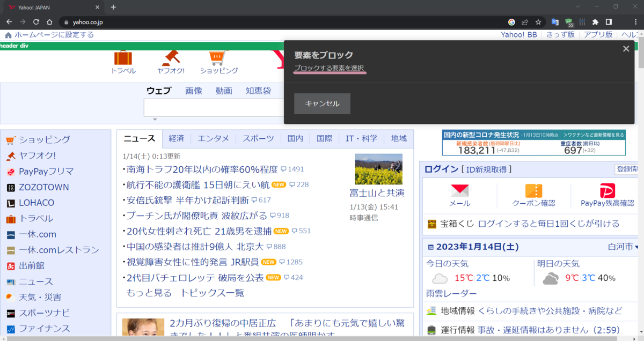This screenshot has width=644, height=341.
Task: Open the アプリ版 link
Action: coord(598,35)
